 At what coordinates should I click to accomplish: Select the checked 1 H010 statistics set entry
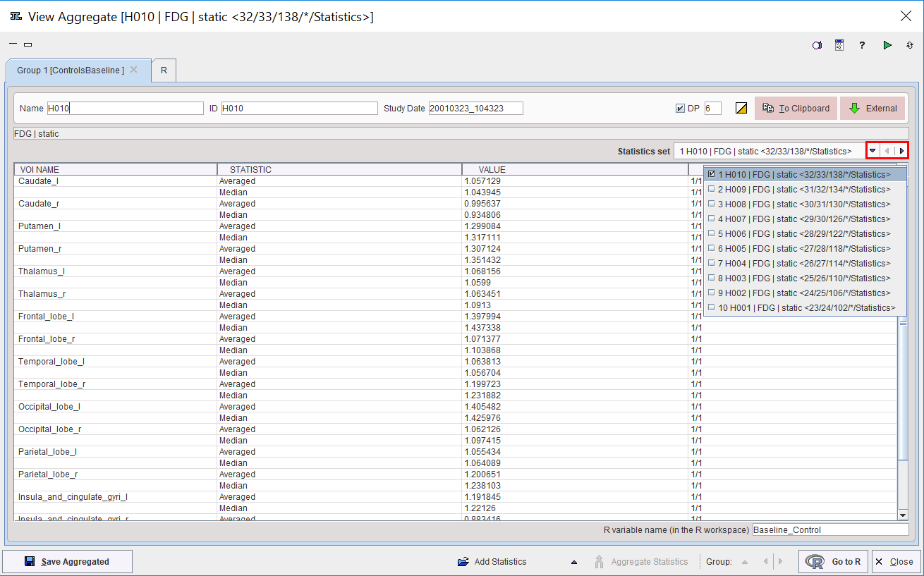[805, 174]
